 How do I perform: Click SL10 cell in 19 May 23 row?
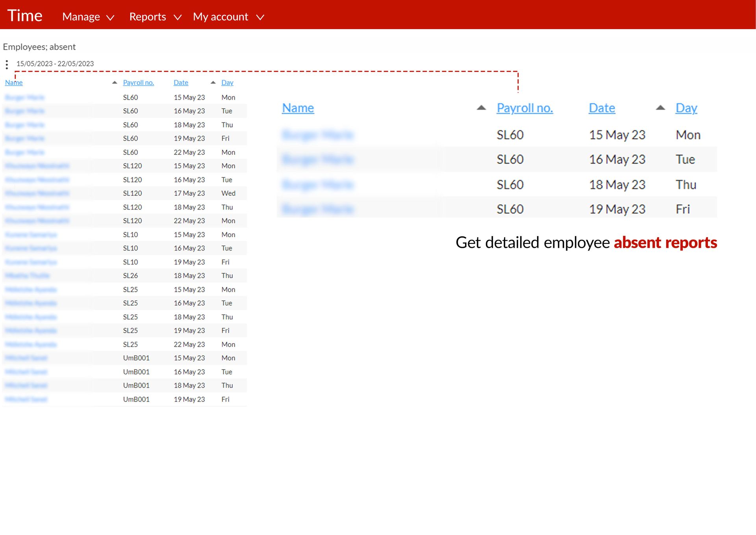click(x=130, y=262)
